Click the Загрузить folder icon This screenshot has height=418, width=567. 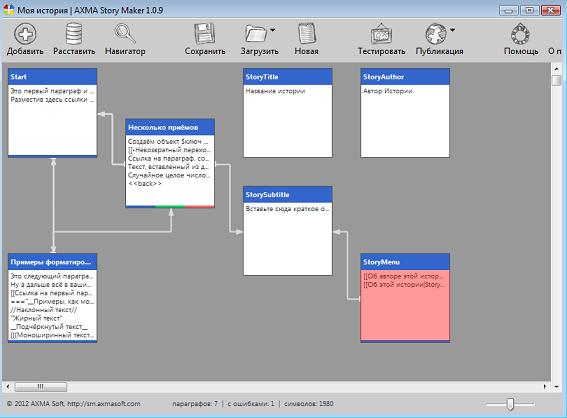pyautogui.click(x=256, y=34)
